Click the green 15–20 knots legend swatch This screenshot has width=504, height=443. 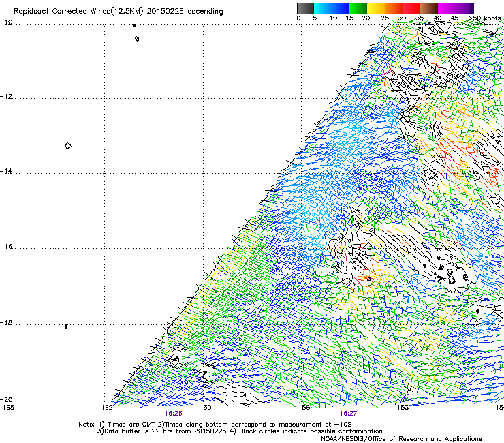pos(358,8)
